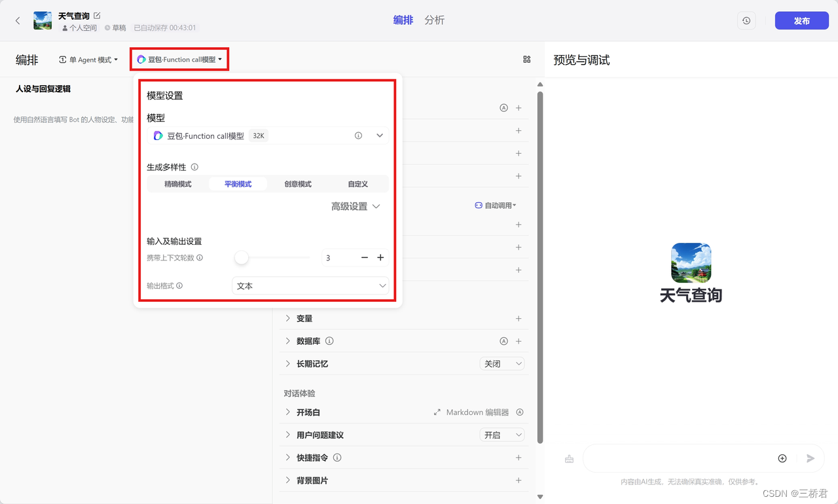Open 输出格式 dropdown showing 文本
Screen dimensions: 838x504
pos(310,286)
